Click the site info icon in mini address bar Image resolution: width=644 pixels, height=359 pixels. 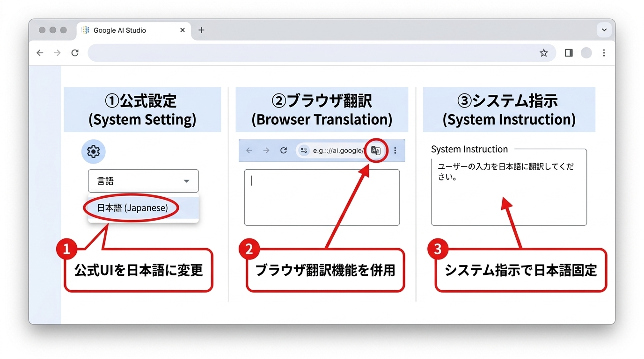coord(304,151)
